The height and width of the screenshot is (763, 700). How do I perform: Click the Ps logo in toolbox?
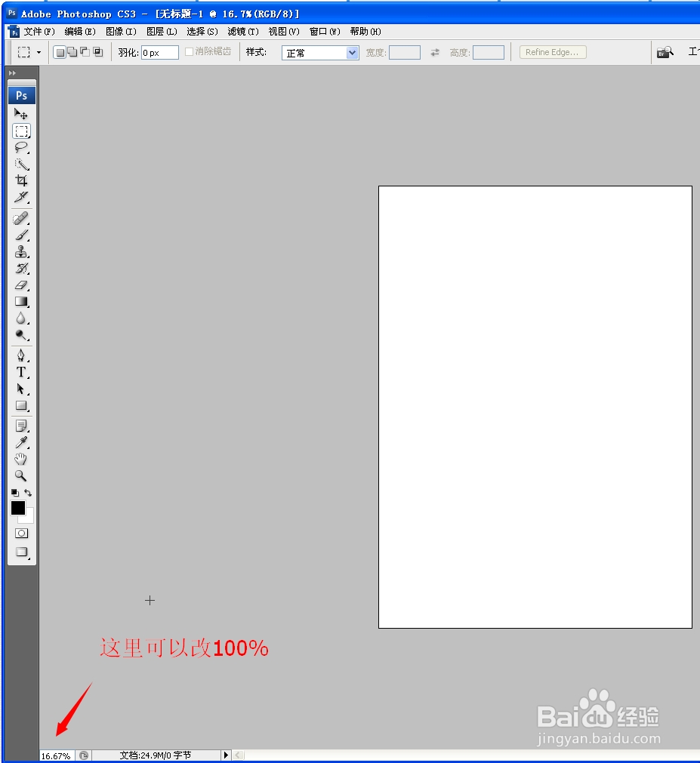(22, 95)
